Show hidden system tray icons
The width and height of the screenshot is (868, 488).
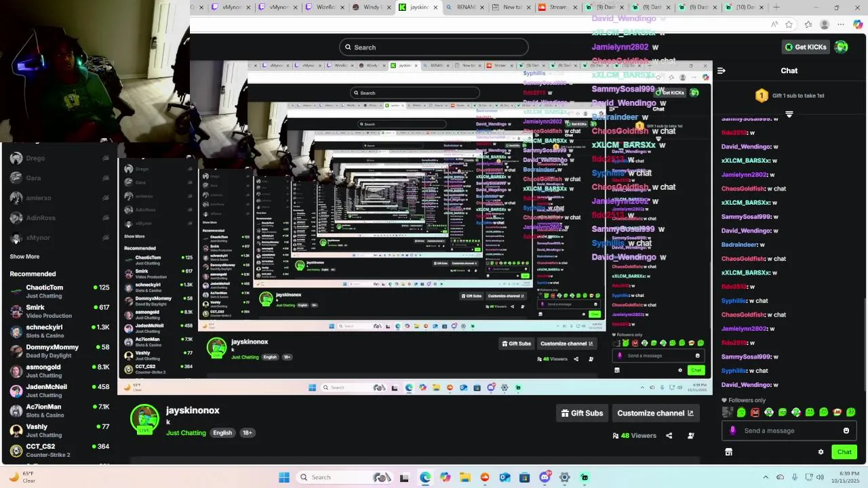click(766, 477)
